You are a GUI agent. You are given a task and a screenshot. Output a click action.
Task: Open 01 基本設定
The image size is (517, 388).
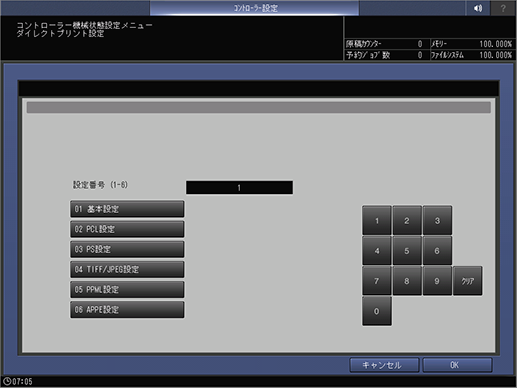pyautogui.click(x=127, y=209)
